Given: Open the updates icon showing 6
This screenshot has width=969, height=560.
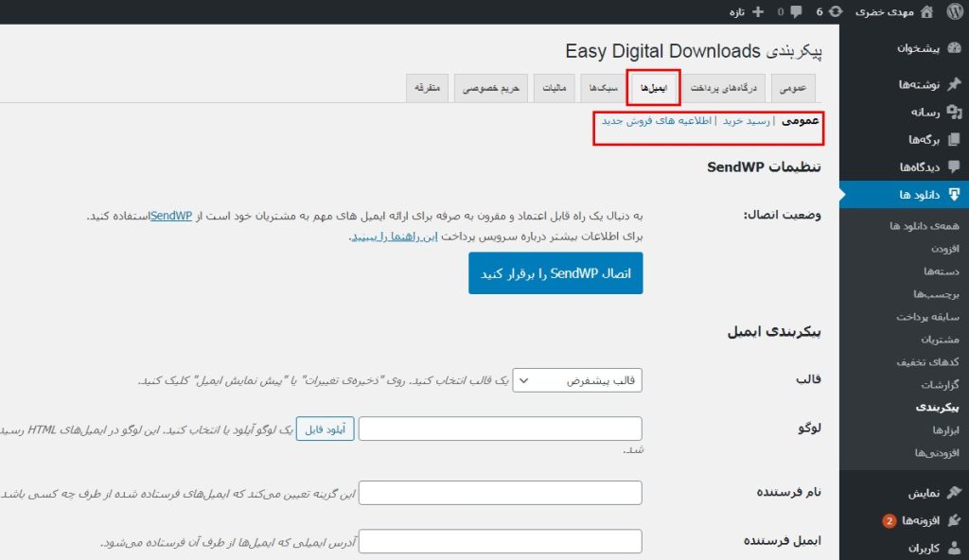Looking at the screenshot, I should click(836, 11).
